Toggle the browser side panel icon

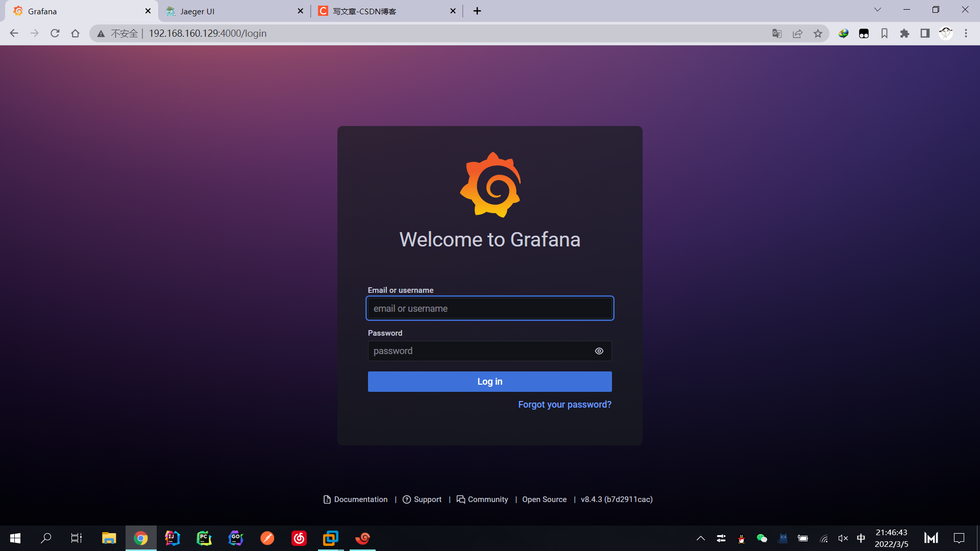click(925, 34)
